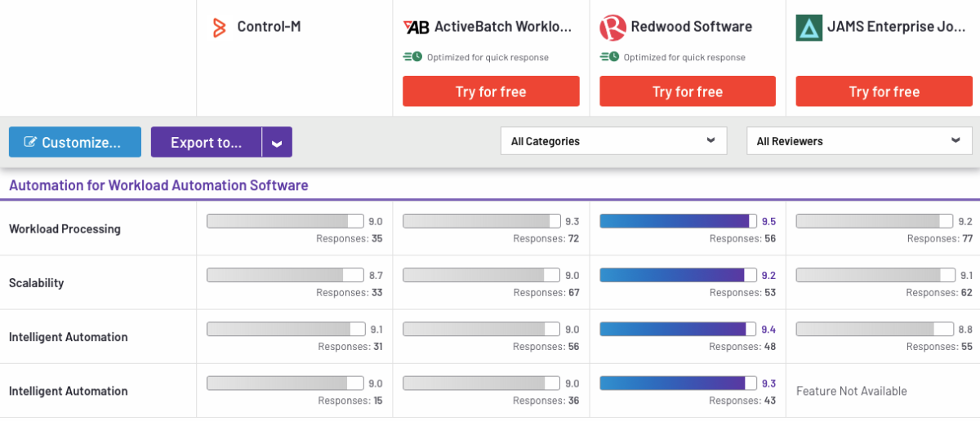Click Try for free under ActiveBatch

491,91
